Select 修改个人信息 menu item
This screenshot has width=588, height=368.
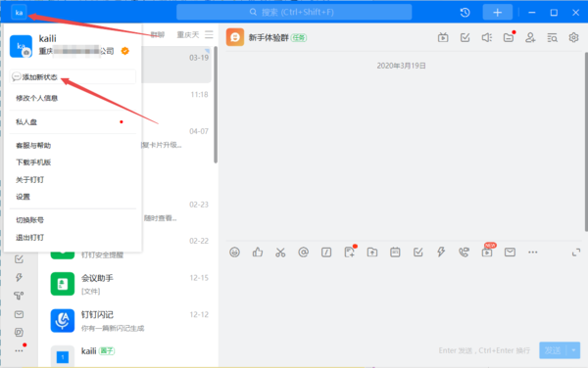coord(37,99)
